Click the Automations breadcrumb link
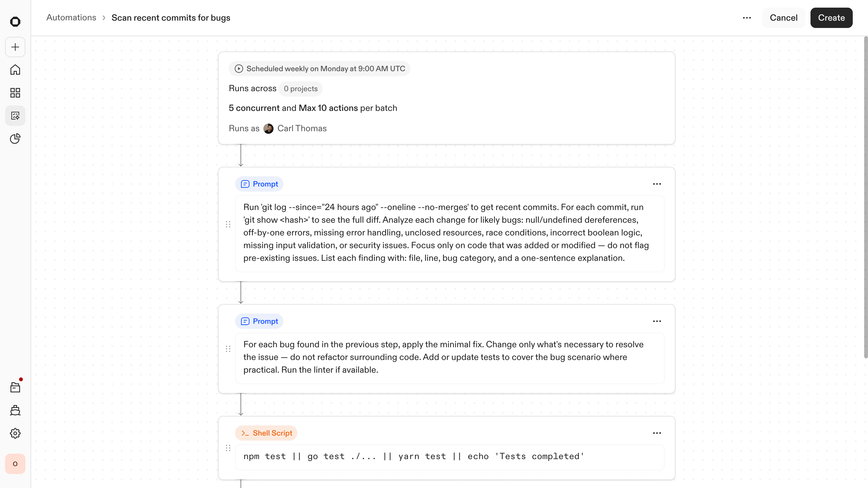This screenshot has width=868, height=488. (71, 17)
